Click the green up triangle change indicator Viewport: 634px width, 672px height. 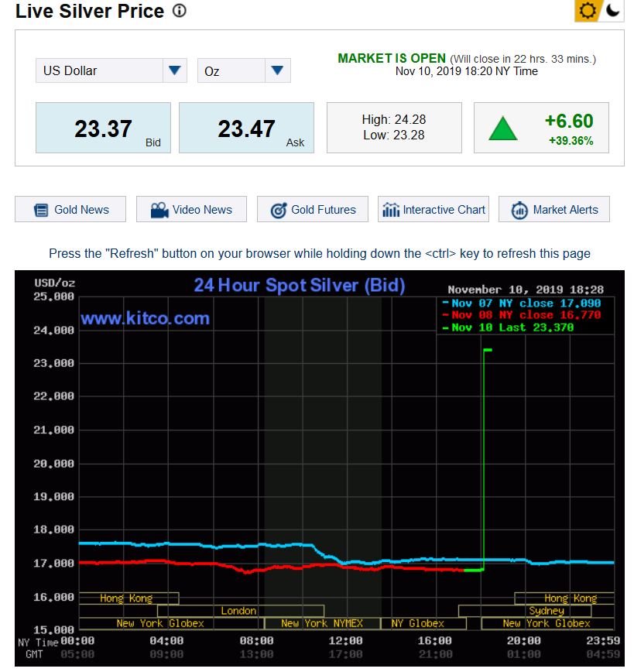[x=502, y=129]
